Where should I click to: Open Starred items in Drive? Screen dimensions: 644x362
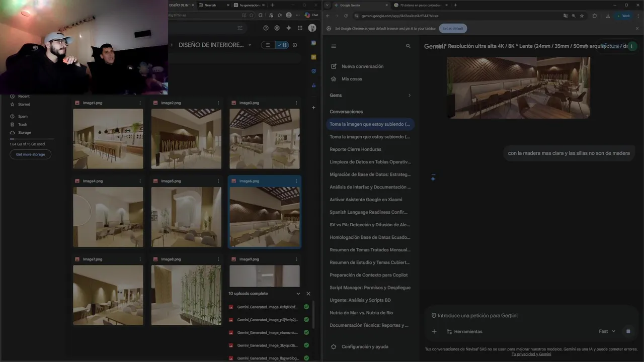point(24,104)
